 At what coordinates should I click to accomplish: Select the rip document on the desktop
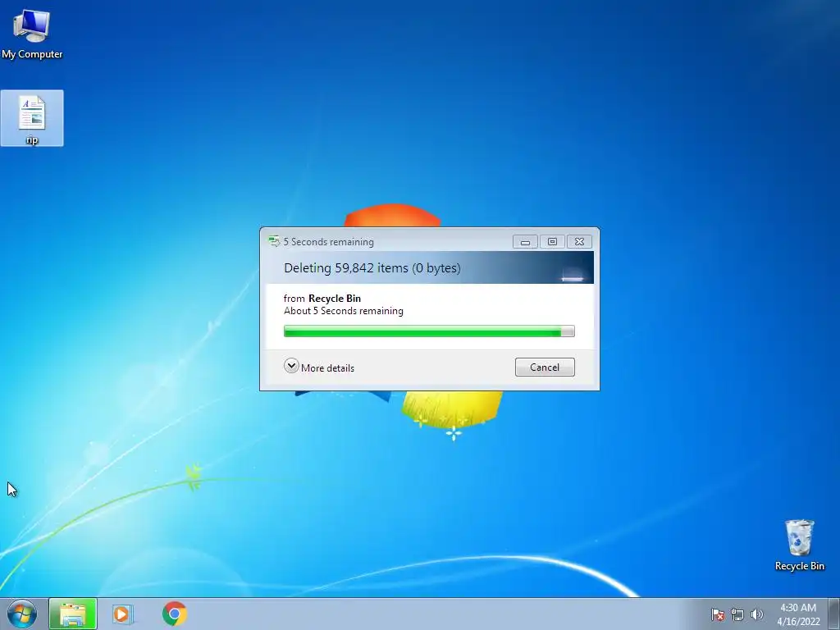pos(32,119)
